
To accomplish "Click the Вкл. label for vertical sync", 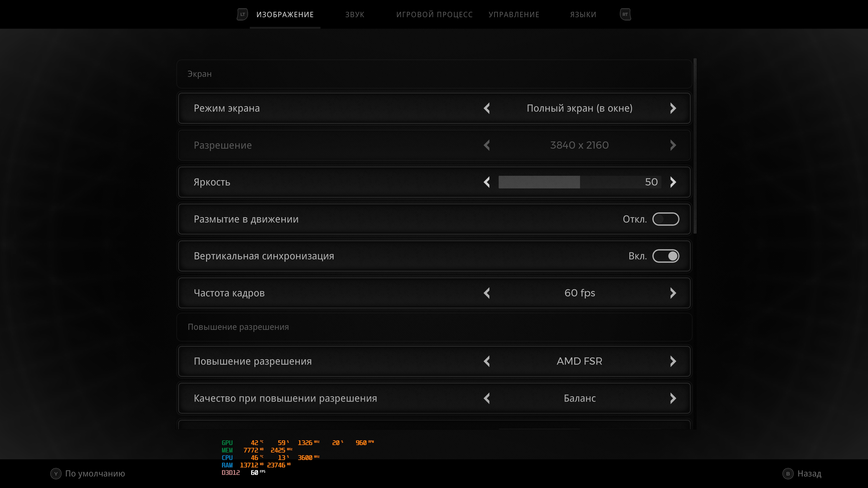I will click(x=637, y=256).
